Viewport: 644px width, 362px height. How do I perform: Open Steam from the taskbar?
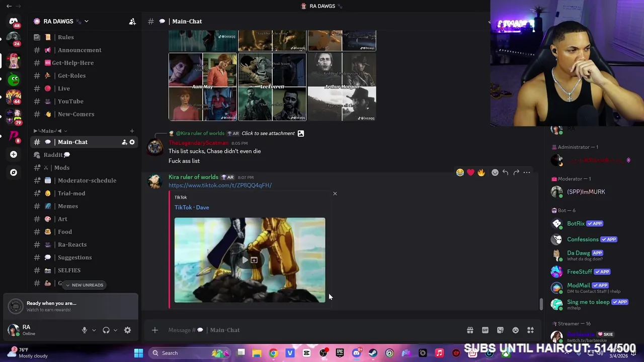coord(373,353)
